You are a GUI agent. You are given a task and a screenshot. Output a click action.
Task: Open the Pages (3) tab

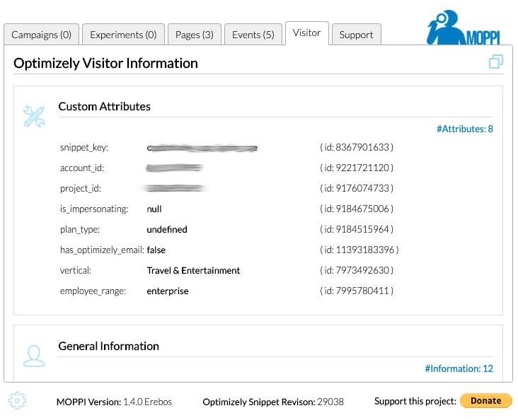pyautogui.click(x=194, y=35)
